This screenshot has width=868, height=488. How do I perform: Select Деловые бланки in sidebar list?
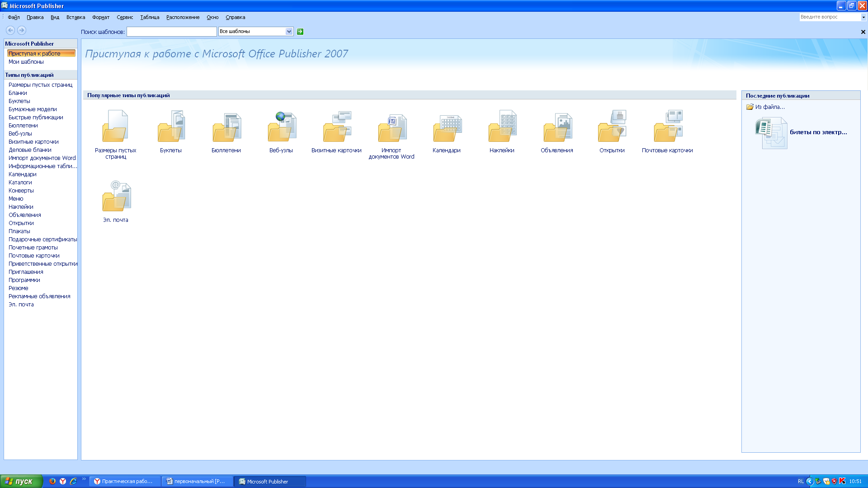(30, 150)
